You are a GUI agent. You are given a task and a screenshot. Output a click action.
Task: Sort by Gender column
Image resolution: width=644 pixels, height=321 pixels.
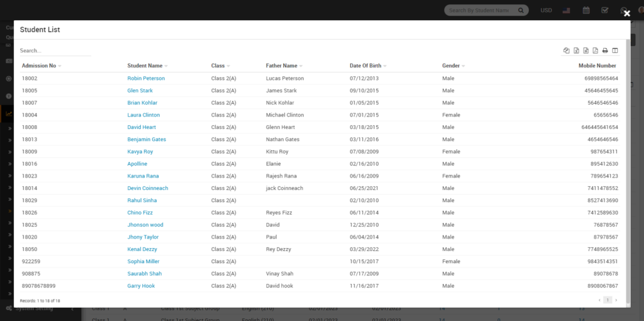click(x=453, y=65)
